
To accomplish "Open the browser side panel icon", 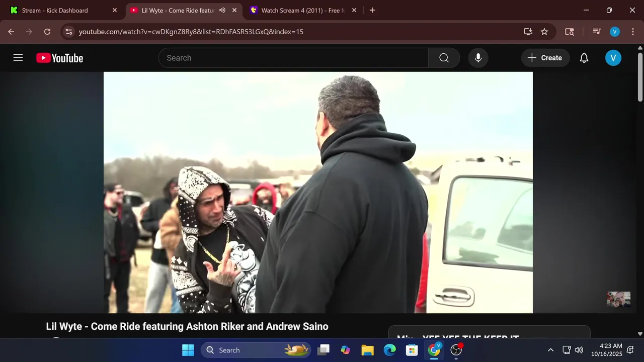I will [570, 32].
